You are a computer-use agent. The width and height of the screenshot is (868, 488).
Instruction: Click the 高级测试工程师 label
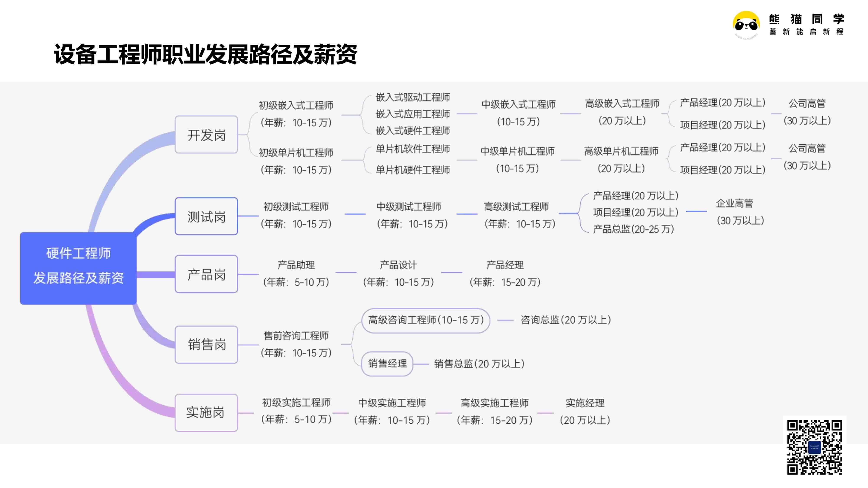click(516, 206)
